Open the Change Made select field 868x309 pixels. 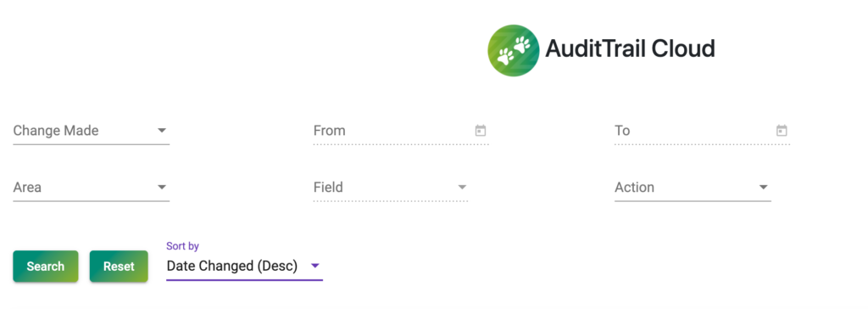92,132
